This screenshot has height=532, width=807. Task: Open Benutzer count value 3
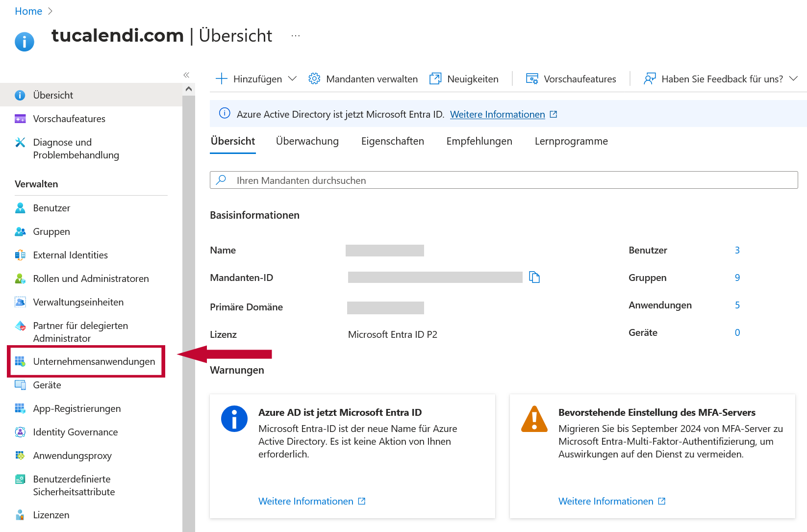[737, 250]
